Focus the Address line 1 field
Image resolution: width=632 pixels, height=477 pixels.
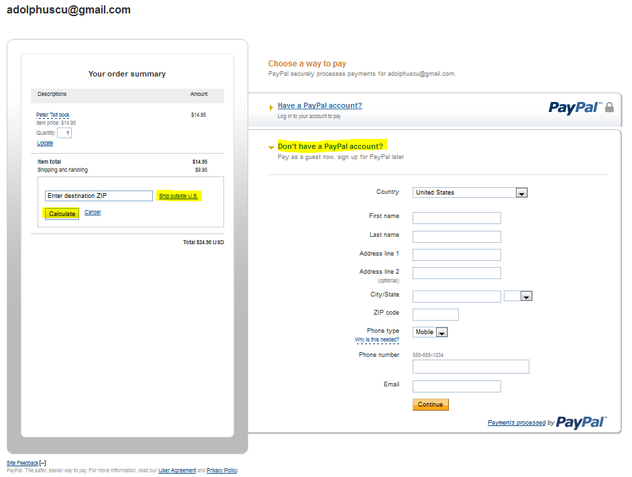coord(457,255)
